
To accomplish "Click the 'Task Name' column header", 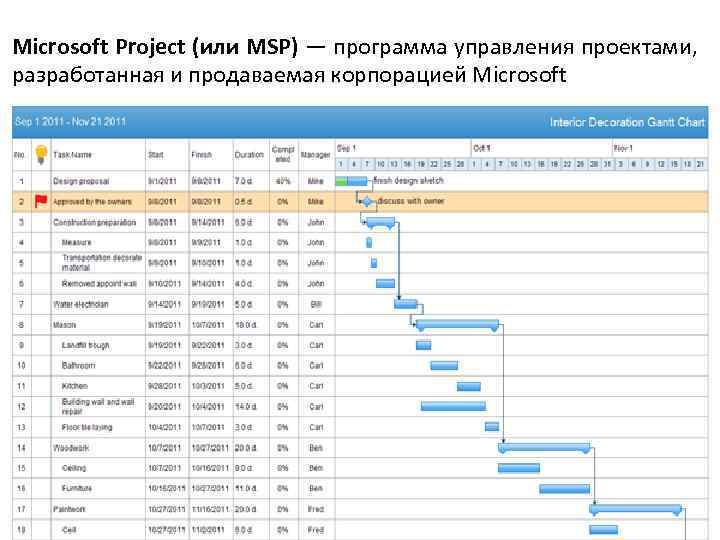I will [73, 155].
